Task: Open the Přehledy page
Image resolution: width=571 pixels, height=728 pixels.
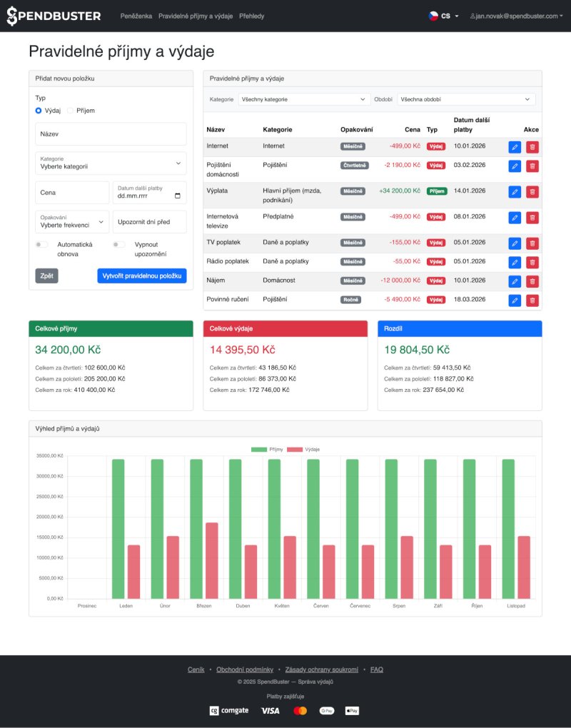Action: click(x=251, y=15)
